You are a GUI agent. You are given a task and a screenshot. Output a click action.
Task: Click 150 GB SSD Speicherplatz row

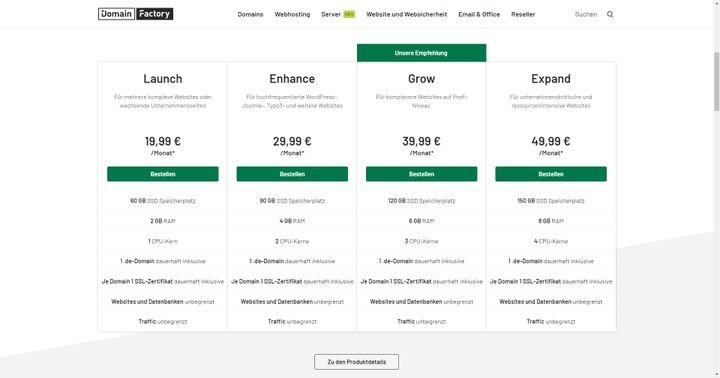point(551,201)
